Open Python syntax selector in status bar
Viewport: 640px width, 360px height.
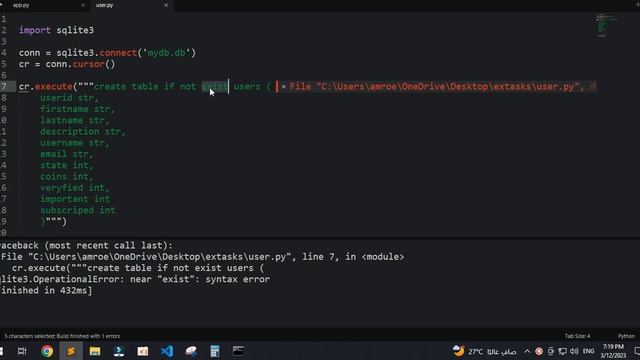point(626,336)
